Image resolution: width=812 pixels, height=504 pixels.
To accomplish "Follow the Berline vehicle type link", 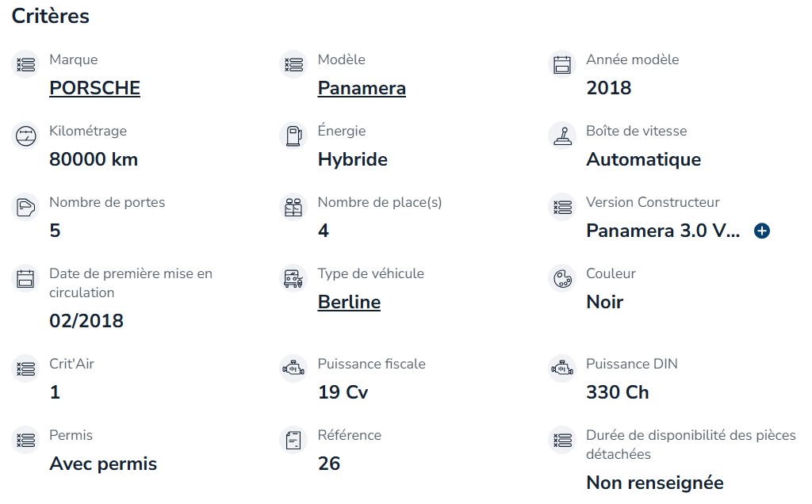I will point(349,302).
